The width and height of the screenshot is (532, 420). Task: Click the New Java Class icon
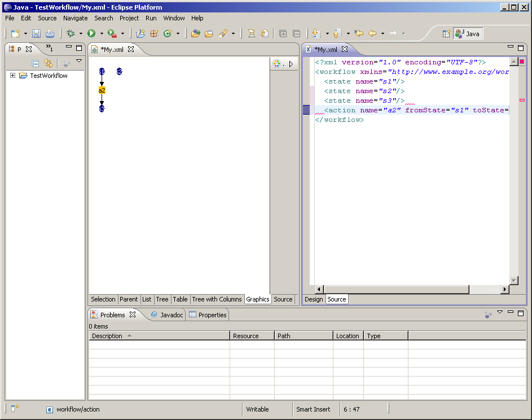pos(168,34)
